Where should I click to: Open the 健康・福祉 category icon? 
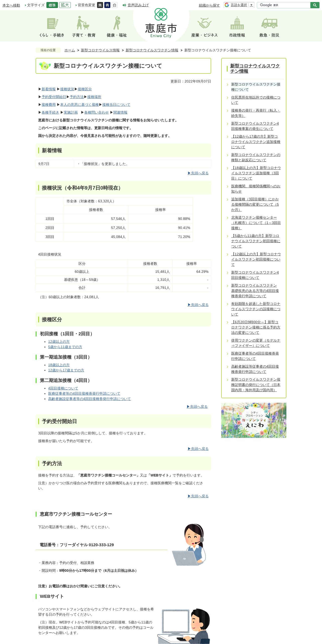tap(117, 27)
